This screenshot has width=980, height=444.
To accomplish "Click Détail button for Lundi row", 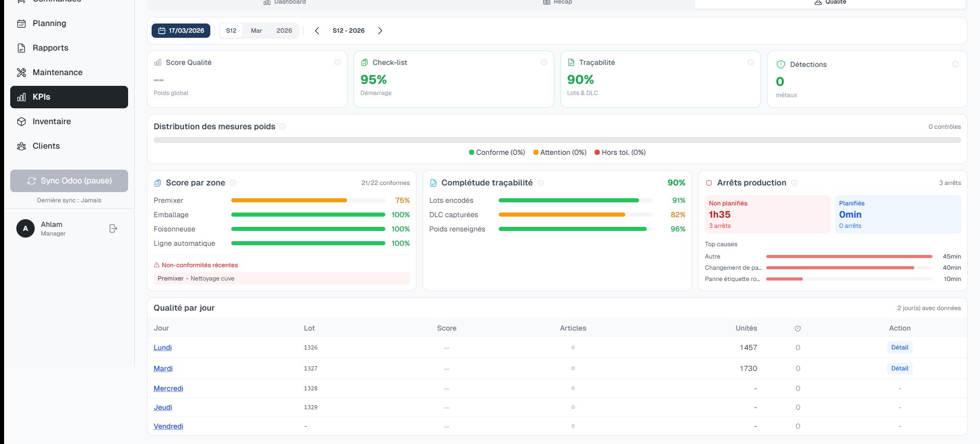I will point(899,347).
